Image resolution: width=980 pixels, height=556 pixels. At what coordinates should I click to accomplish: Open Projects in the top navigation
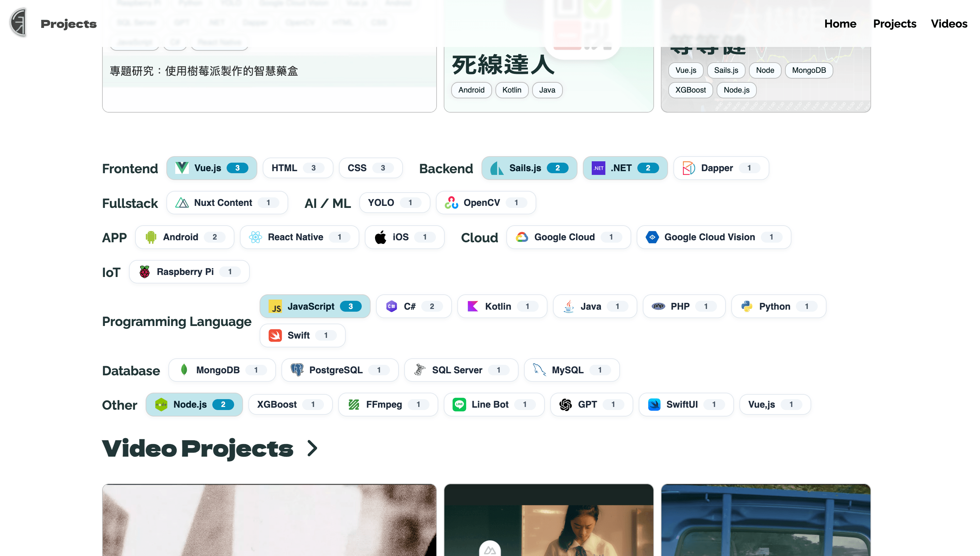895,24
